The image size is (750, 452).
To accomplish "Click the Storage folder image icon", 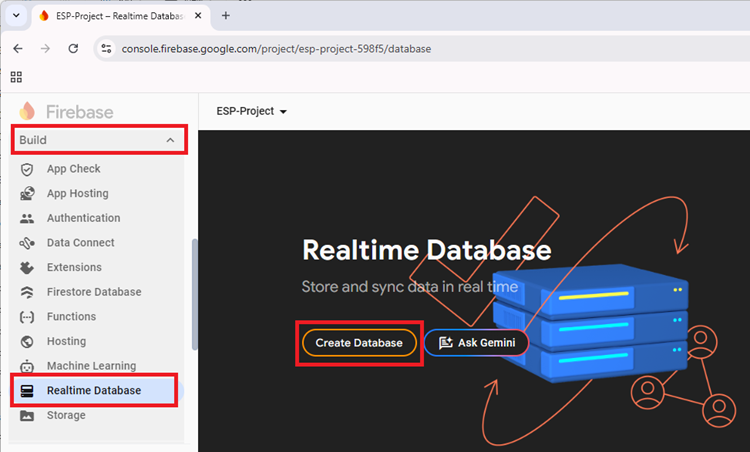I will (27, 416).
